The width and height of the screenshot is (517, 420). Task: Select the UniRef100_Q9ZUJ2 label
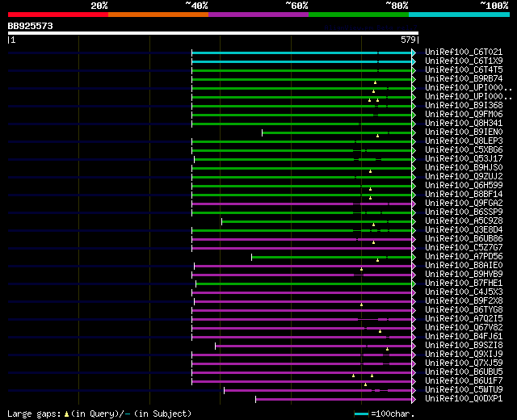pyautogui.click(x=464, y=177)
